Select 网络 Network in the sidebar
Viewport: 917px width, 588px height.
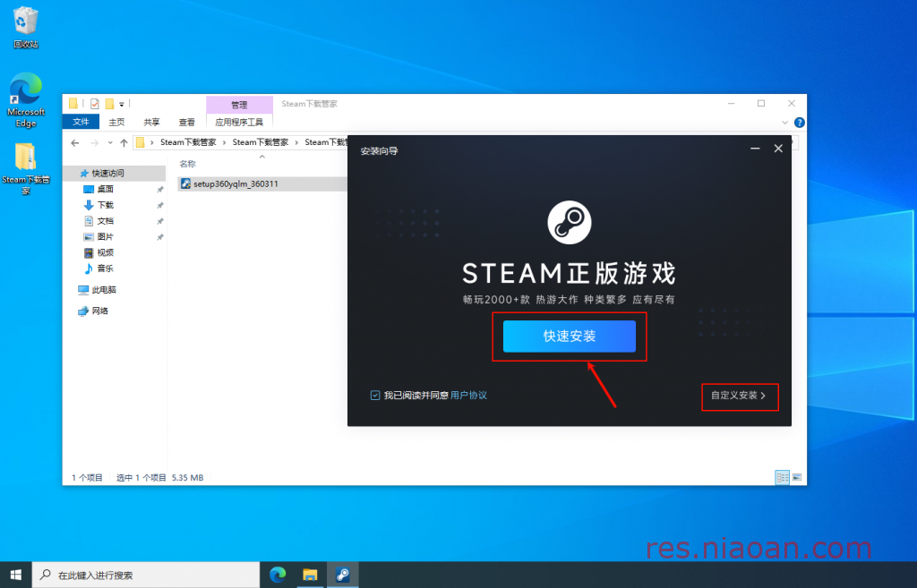(x=93, y=311)
